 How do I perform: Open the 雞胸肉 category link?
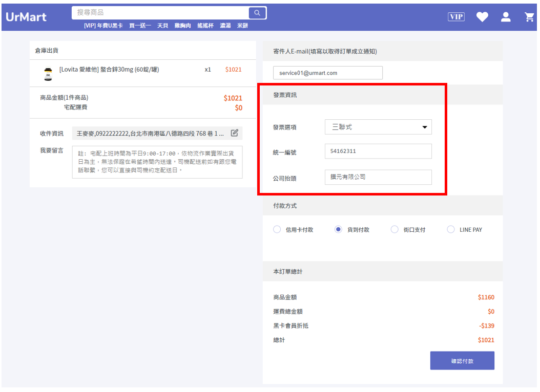(x=182, y=26)
